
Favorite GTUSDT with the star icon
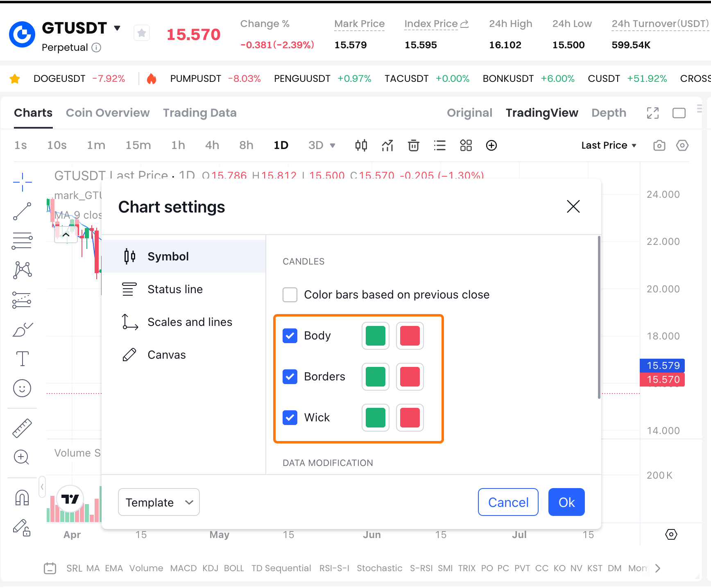click(x=142, y=33)
